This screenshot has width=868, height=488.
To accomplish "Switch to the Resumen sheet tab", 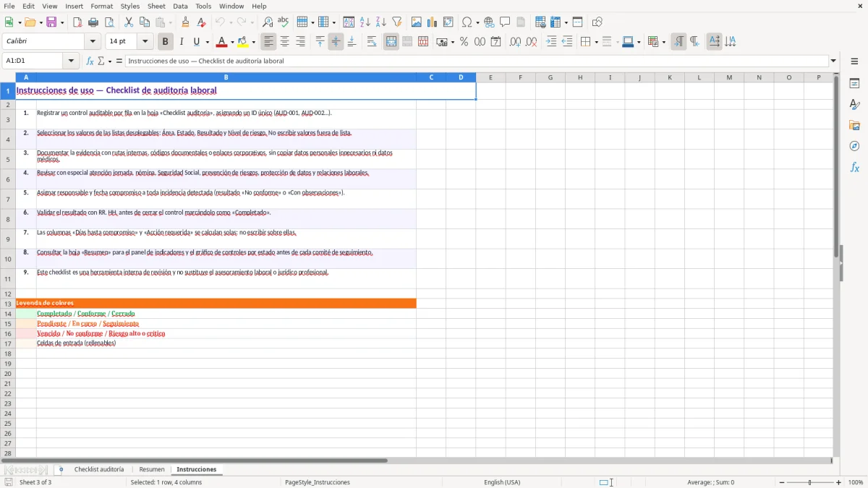I will pos(152,469).
